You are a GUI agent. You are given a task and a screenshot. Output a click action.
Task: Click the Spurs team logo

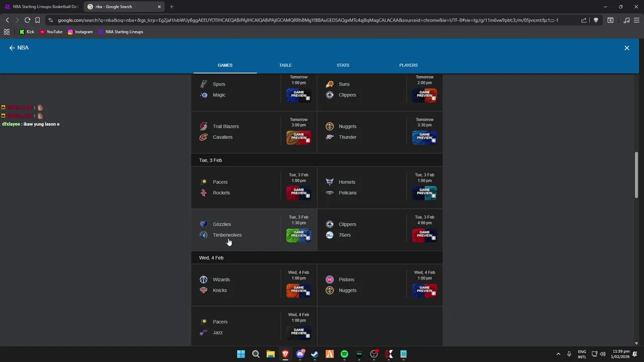204,84
